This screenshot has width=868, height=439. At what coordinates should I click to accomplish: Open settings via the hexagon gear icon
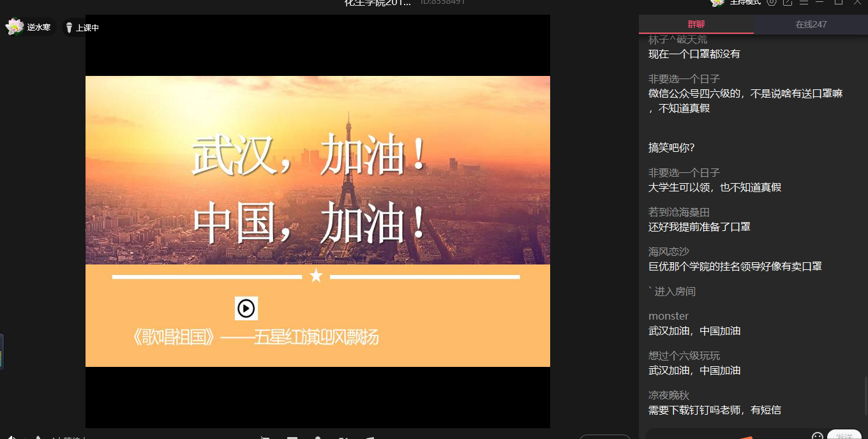[772, 2]
